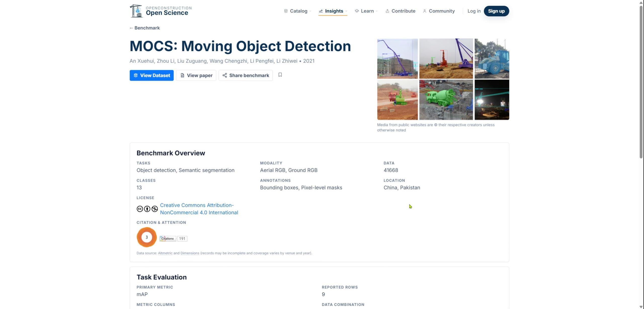Select the page title MOCS: Moving Object Detection

tap(240, 46)
